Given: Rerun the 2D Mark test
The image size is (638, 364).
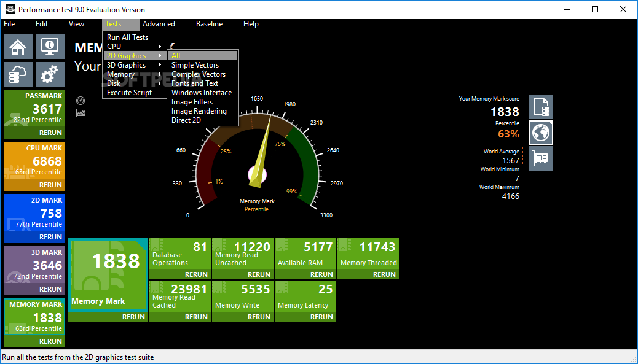Looking at the screenshot, I should [x=50, y=237].
